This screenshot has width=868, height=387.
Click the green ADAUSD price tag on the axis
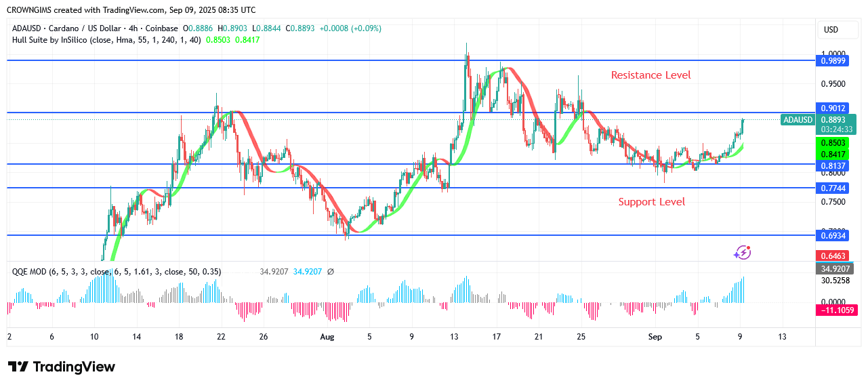coord(797,120)
